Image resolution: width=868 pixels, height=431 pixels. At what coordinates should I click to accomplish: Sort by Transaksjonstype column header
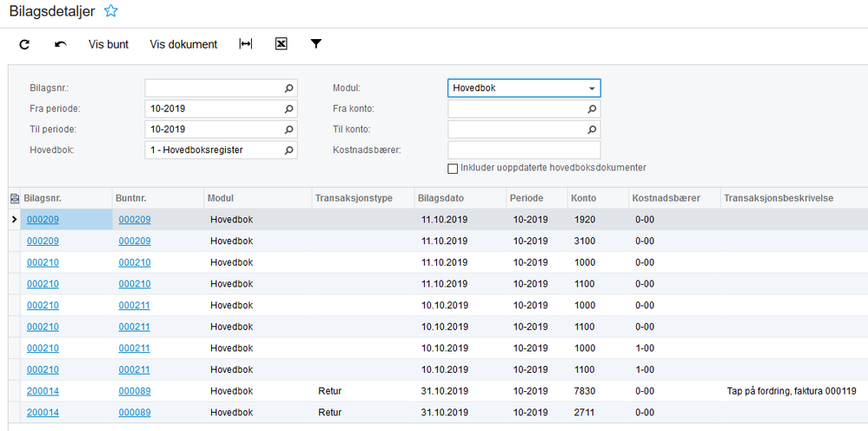pyautogui.click(x=362, y=198)
